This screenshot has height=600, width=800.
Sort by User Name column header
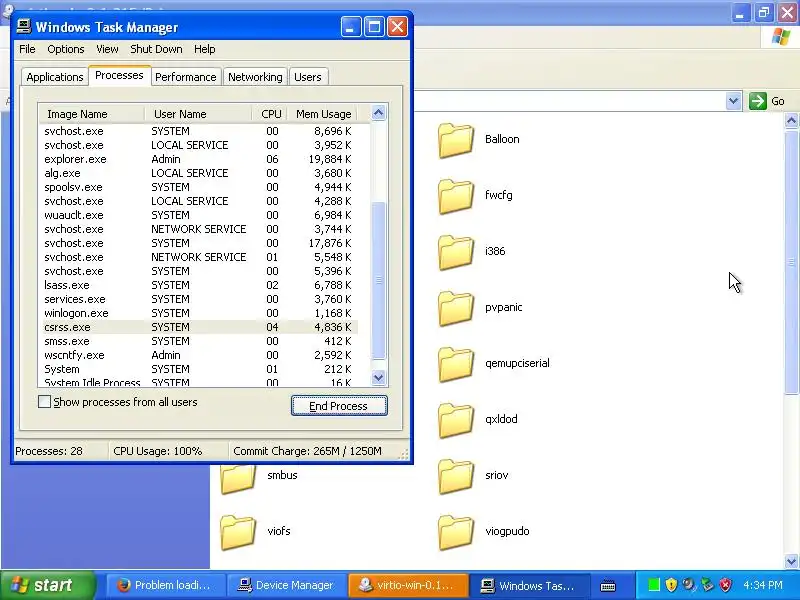click(x=198, y=114)
